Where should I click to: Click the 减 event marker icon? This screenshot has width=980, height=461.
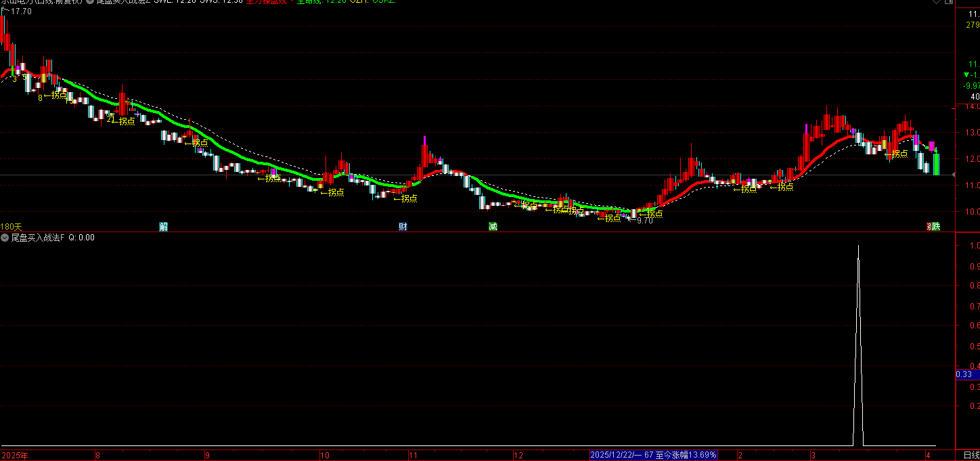pyautogui.click(x=493, y=226)
